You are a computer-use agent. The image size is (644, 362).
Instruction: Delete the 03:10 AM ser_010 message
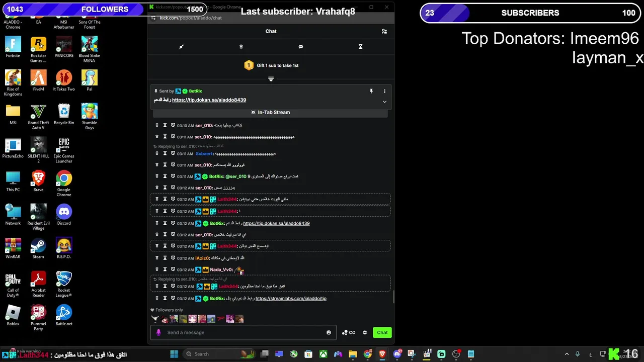point(157,125)
